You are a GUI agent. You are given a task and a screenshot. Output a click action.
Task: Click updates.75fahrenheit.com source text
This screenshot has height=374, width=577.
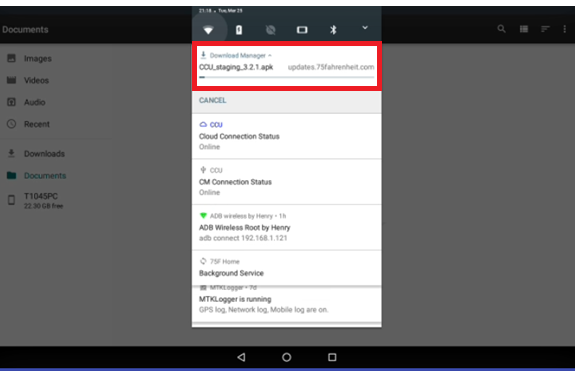tap(331, 67)
